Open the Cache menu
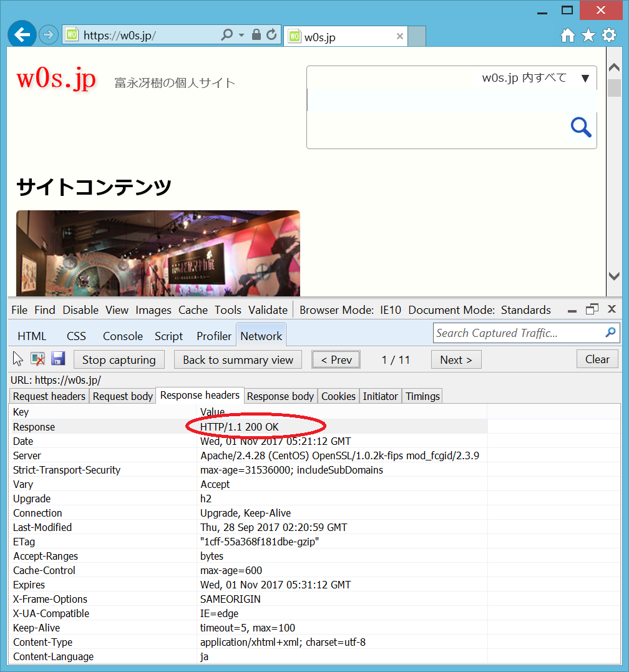 click(193, 310)
